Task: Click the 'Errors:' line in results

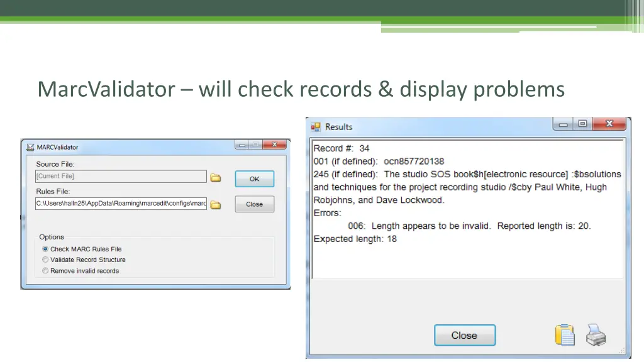Action: [x=327, y=213]
